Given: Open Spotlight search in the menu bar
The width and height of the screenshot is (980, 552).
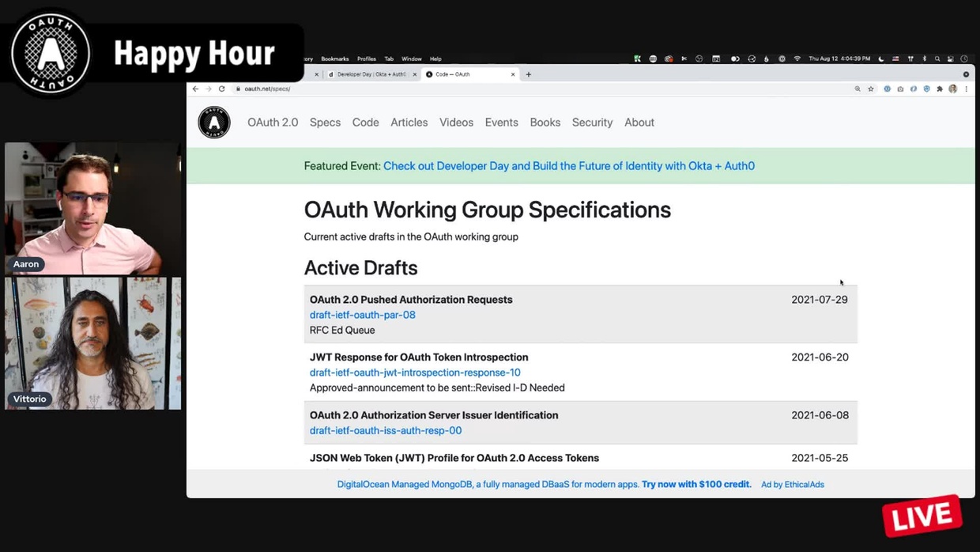Looking at the screenshot, I should coord(937,59).
